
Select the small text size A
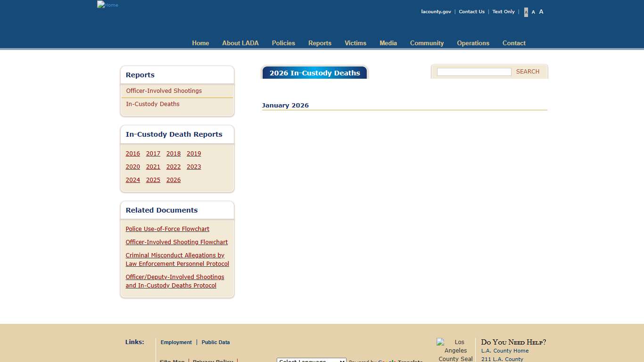(x=526, y=12)
